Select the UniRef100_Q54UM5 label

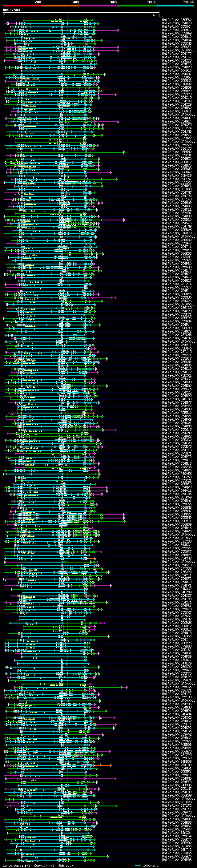pyautogui.click(x=176, y=778)
